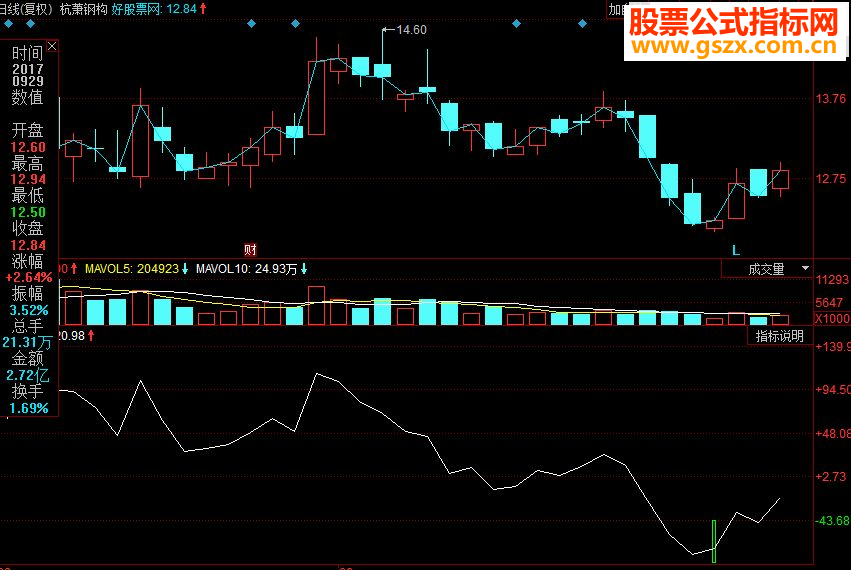Select the 最低 12.50 value
This screenshot has height=570, width=851.
tap(28, 212)
